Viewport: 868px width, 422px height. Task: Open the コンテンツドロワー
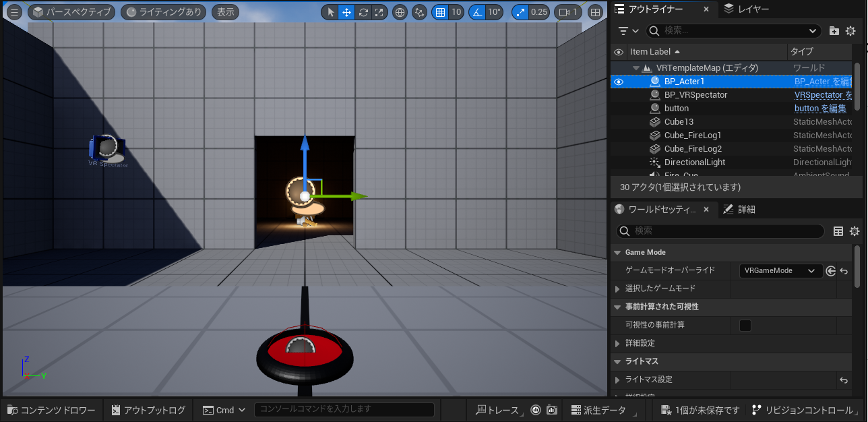pyautogui.click(x=51, y=410)
